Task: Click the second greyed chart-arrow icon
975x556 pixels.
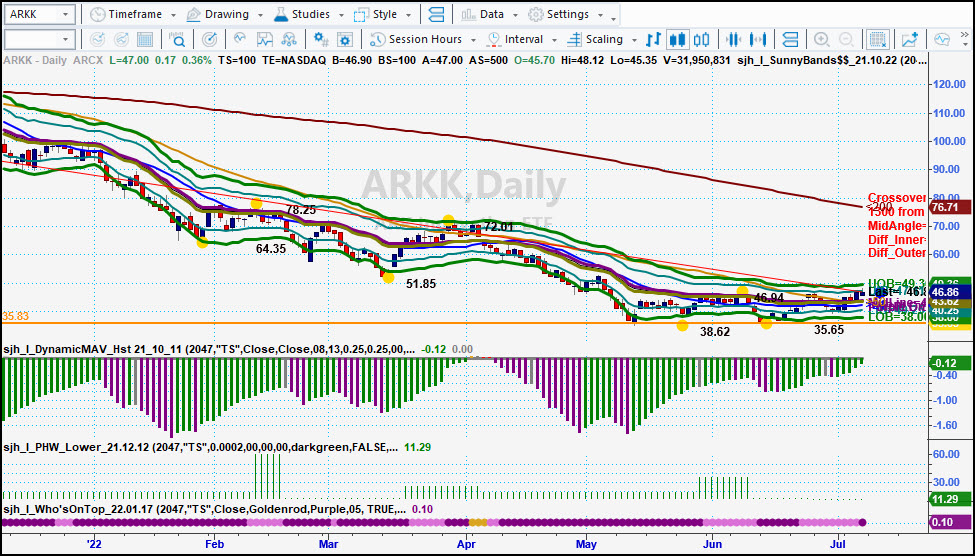Action: [121, 40]
